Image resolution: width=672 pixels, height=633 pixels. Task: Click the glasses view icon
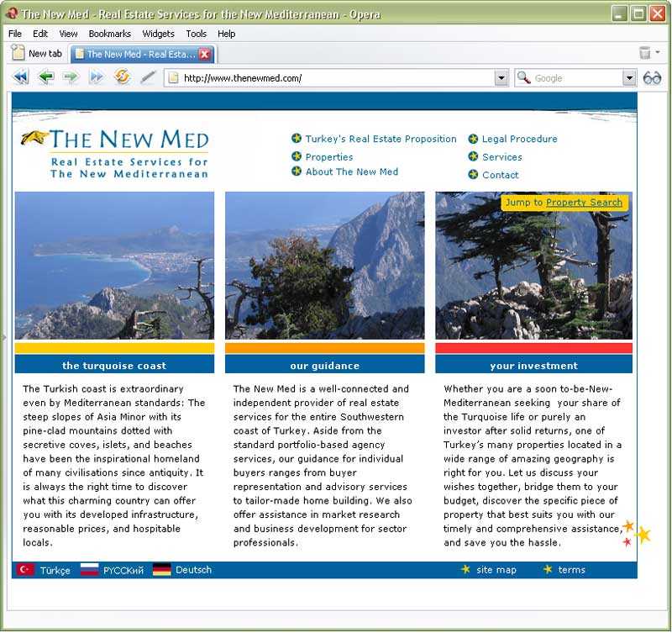pyautogui.click(x=652, y=78)
